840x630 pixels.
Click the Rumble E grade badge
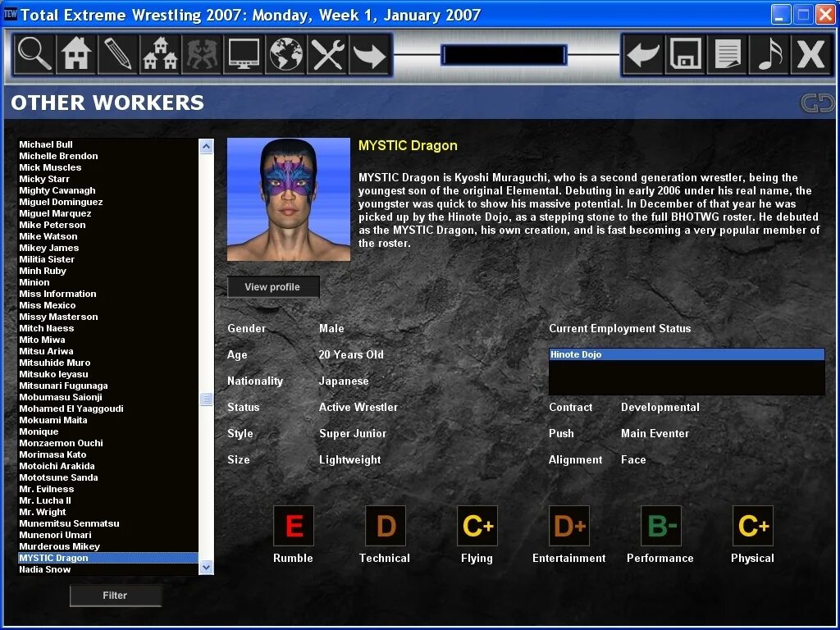tap(294, 526)
